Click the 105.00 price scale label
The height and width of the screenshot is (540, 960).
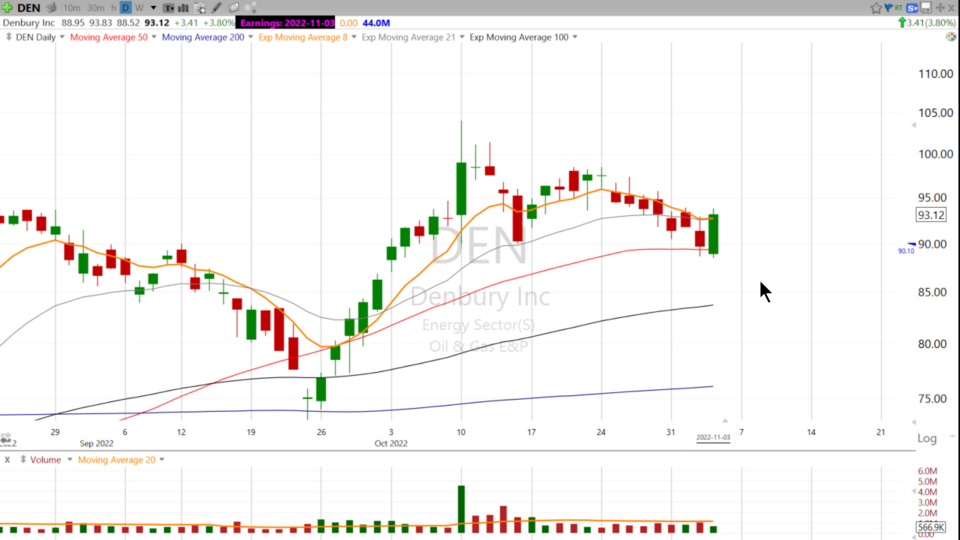pyautogui.click(x=936, y=113)
